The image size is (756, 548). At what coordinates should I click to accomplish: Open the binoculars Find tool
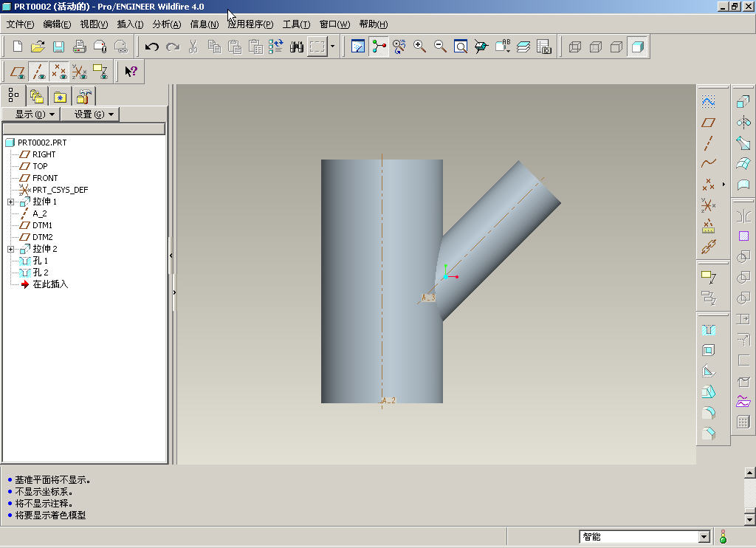297,47
